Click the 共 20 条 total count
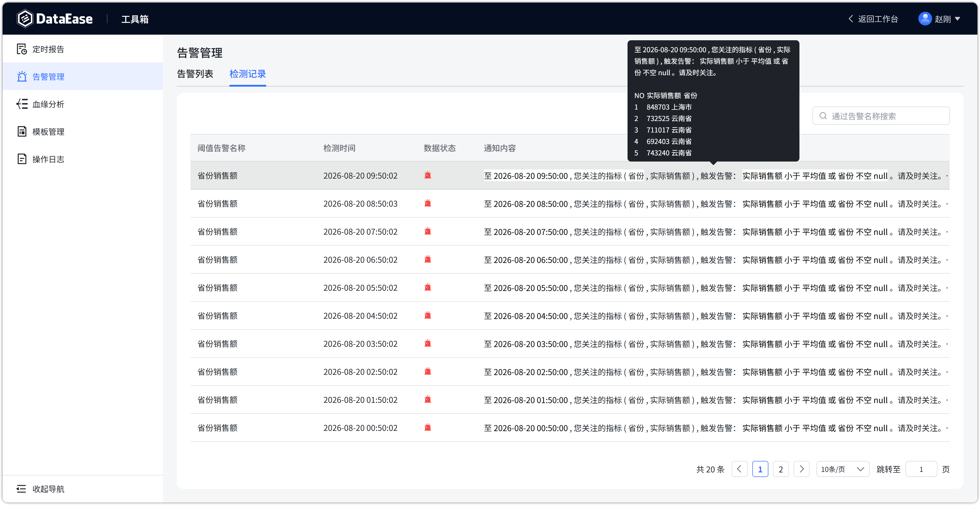980x505 pixels. point(710,469)
